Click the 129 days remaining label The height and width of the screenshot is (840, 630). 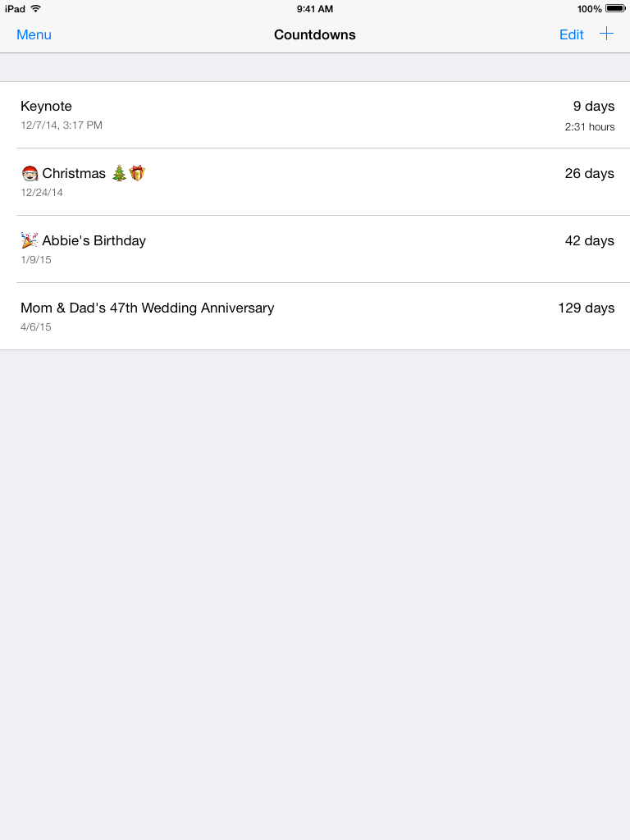coord(586,308)
